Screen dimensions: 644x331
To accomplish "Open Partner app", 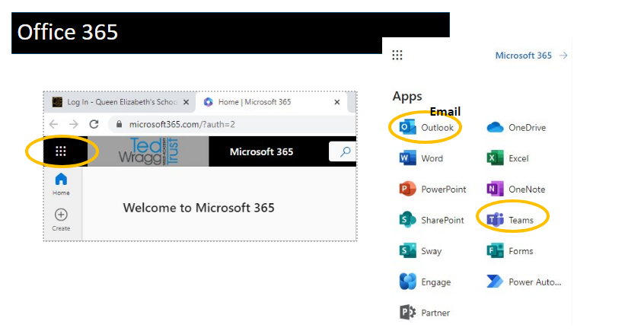I will (x=424, y=313).
